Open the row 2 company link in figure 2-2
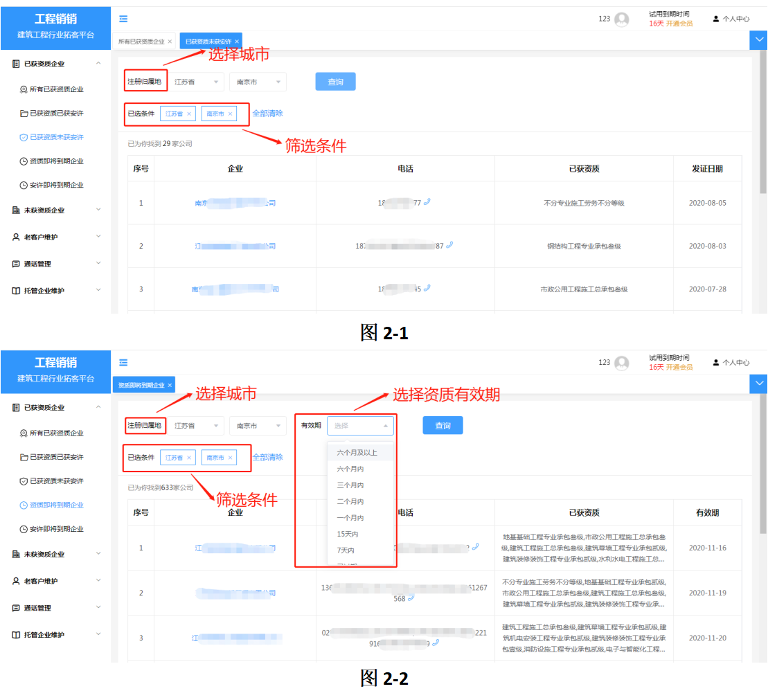The width and height of the screenshot is (768, 700). pos(235,593)
